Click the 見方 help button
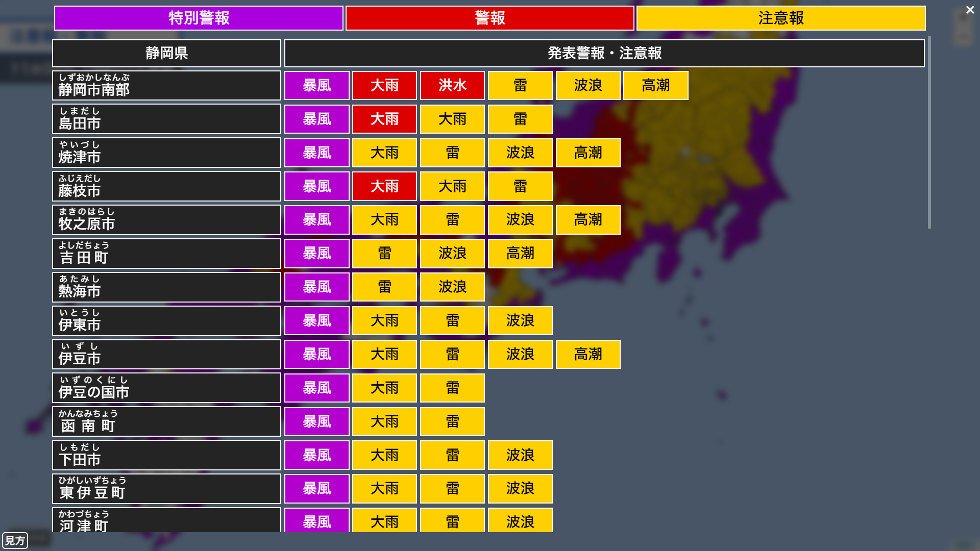The image size is (980, 551). 15,540
